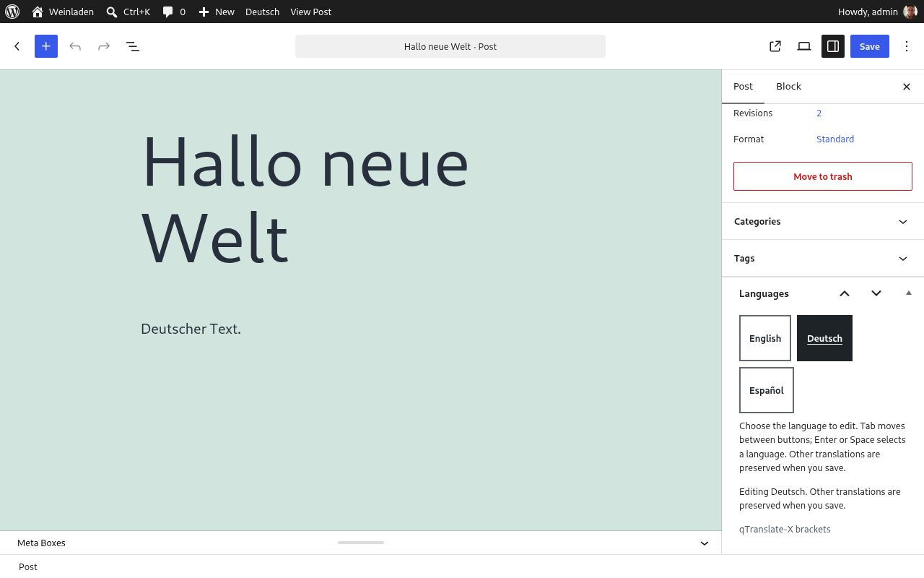Expand the Categories panel

(823, 222)
